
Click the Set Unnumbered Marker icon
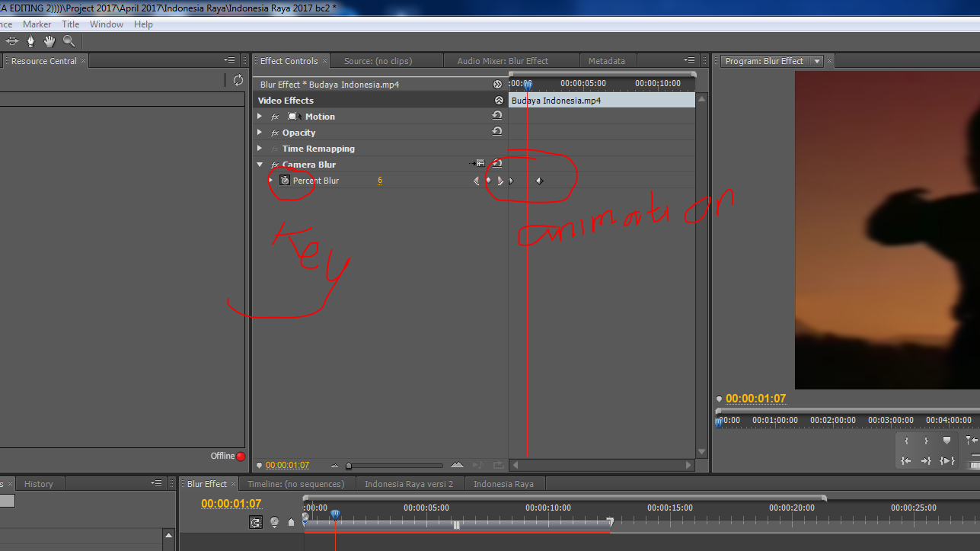pyautogui.click(x=275, y=522)
